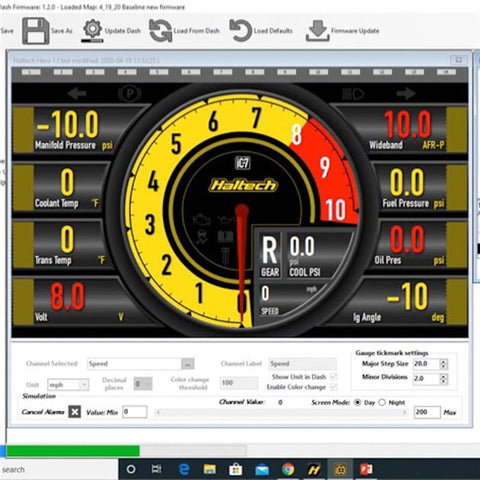
Task: Toggle the Show Unit in Dash checkbox
Action: 333,377
